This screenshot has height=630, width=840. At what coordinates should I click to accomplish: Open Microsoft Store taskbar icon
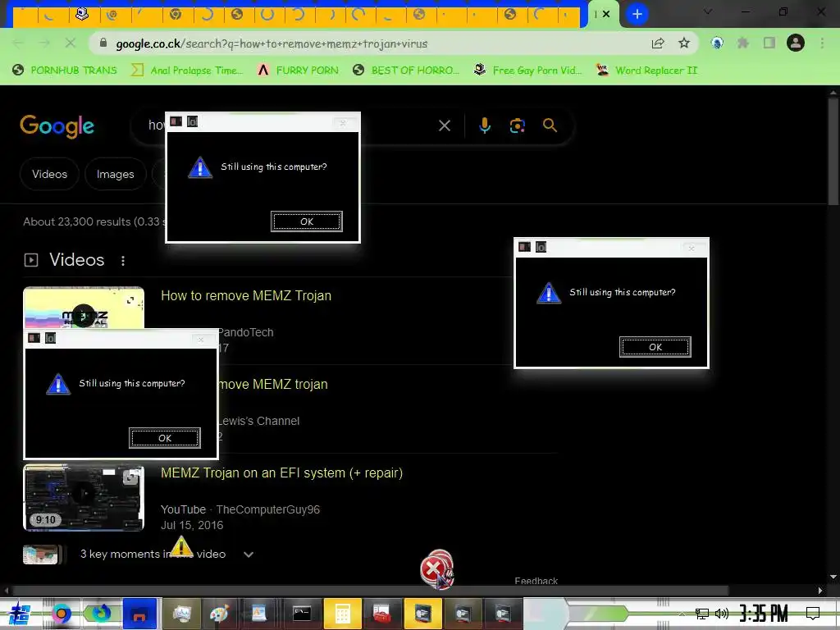(139, 614)
